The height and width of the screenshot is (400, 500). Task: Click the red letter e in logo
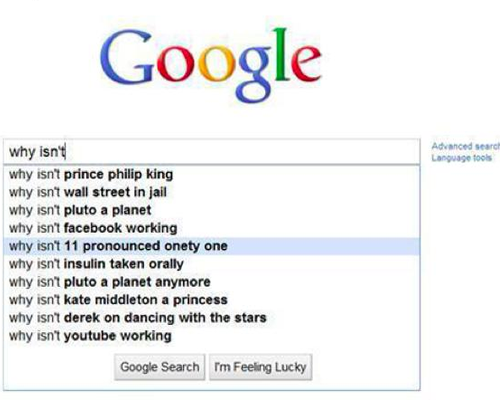306,64
